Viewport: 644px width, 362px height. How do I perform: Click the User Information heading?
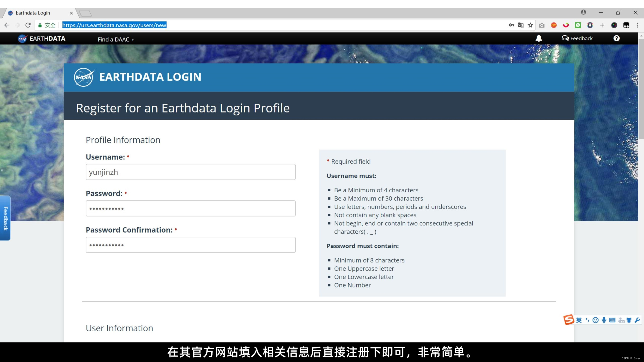(120, 328)
